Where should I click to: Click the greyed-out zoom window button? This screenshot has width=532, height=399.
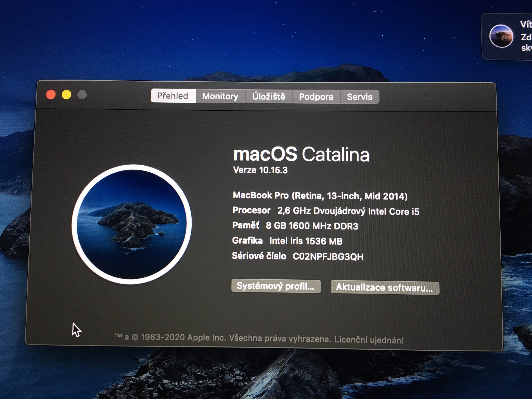[x=82, y=95]
